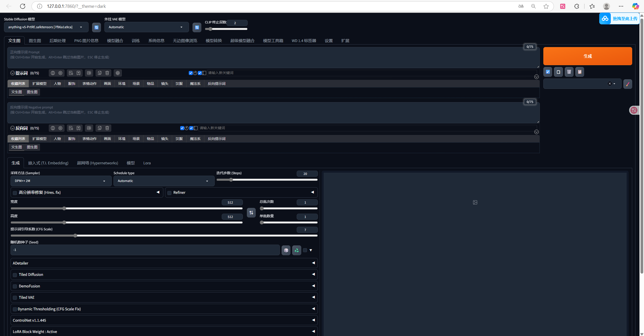Click the wastebasket clear prompt icon
The image size is (644, 336).
click(x=569, y=72)
